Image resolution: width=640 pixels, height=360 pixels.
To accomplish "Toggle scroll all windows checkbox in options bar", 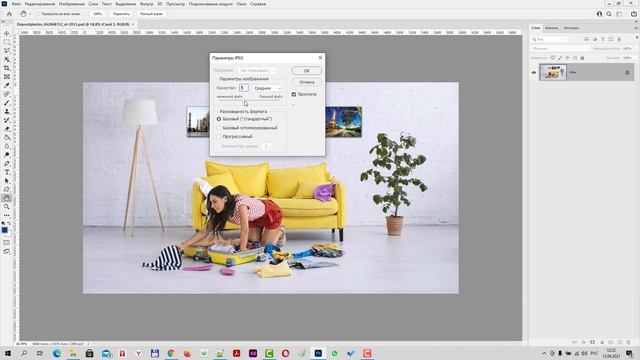I will (38, 14).
